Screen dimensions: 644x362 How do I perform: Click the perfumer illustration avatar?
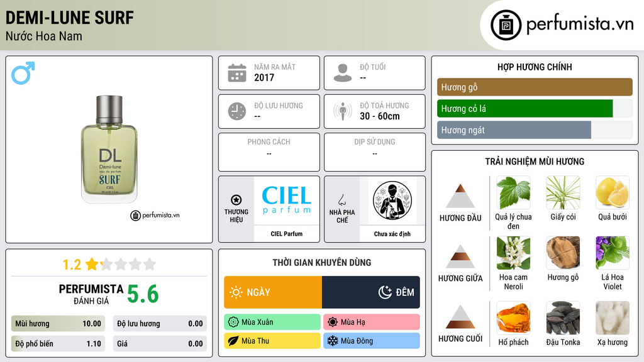pos(392,200)
